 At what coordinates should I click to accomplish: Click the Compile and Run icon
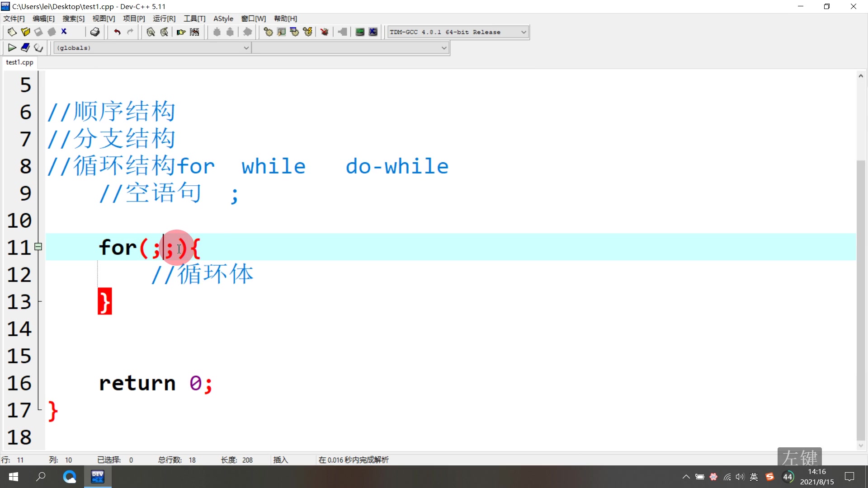294,32
